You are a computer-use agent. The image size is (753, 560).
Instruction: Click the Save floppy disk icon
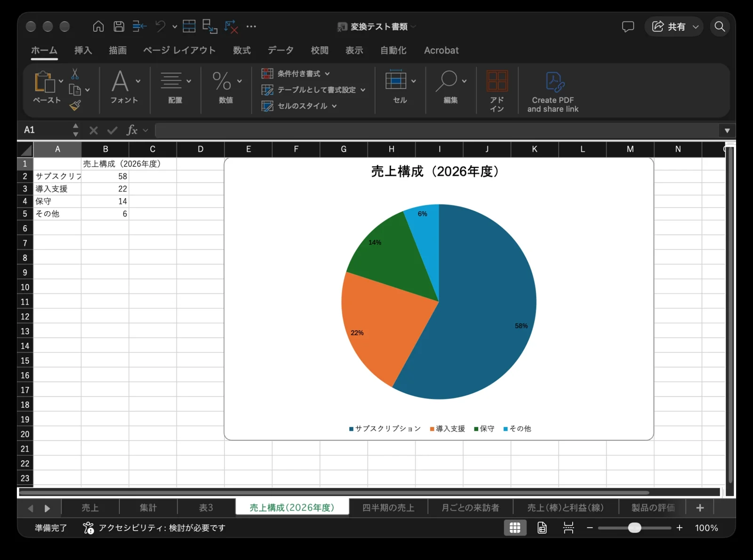tap(119, 26)
